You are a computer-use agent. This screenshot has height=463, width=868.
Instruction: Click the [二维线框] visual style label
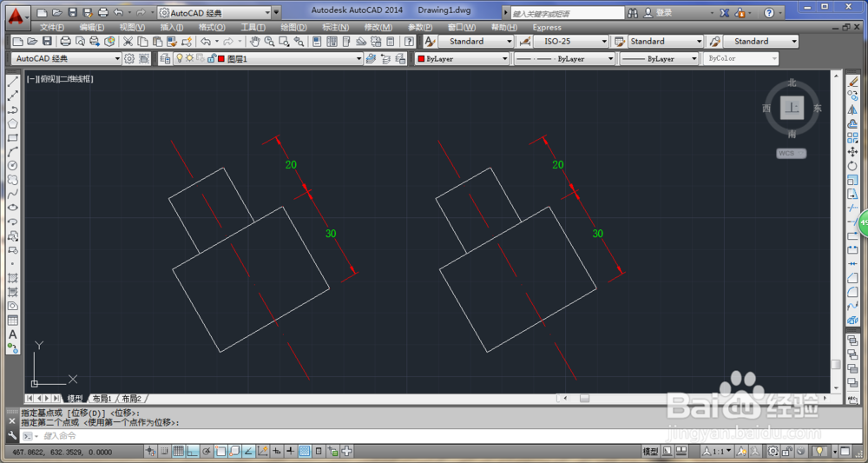point(76,79)
